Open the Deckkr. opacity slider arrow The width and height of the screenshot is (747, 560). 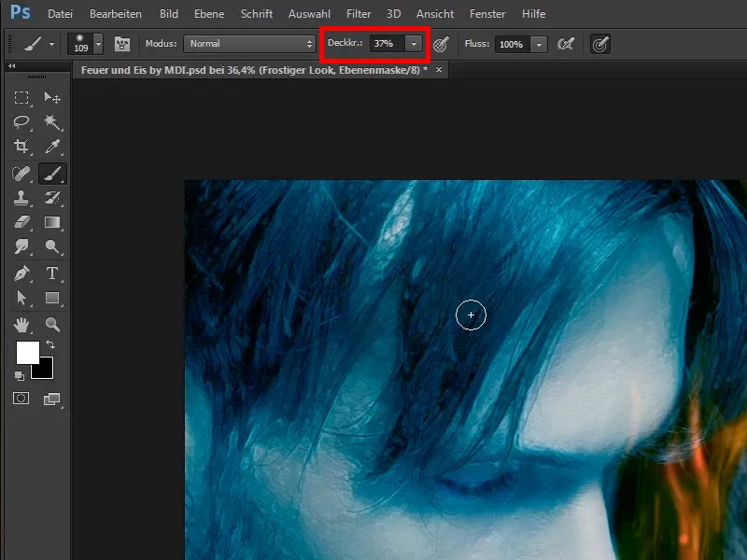click(x=414, y=44)
